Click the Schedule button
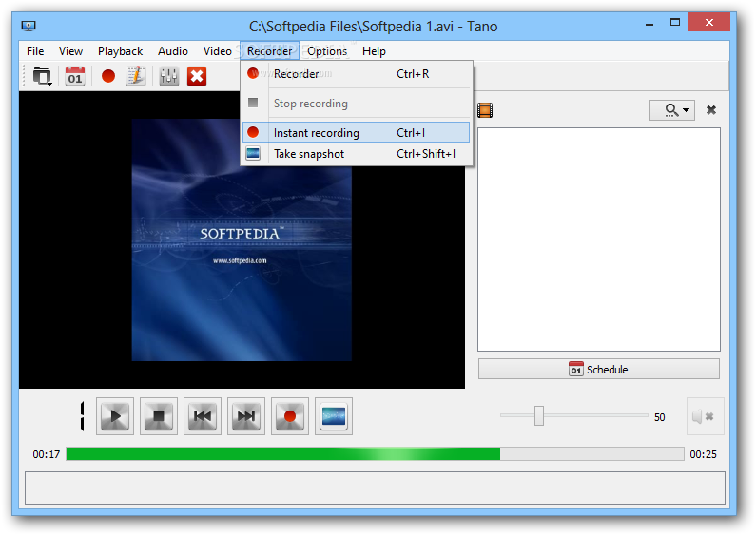The width and height of the screenshot is (756, 535). (599, 370)
